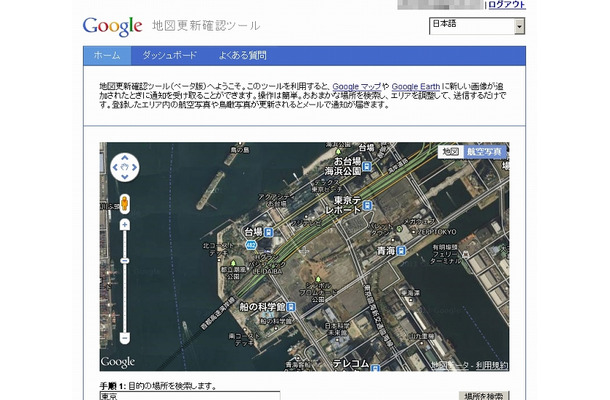610x400 pixels.
Task: Switch map to 地図 view
Action: 450,152
